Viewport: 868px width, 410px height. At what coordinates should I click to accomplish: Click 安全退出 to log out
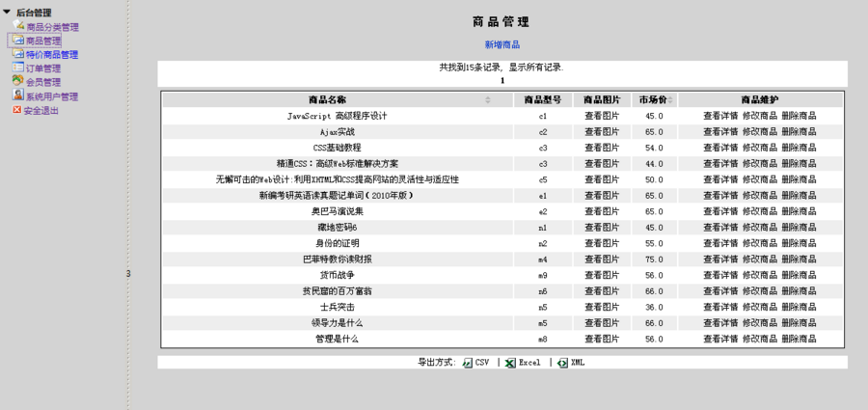coord(41,111)
